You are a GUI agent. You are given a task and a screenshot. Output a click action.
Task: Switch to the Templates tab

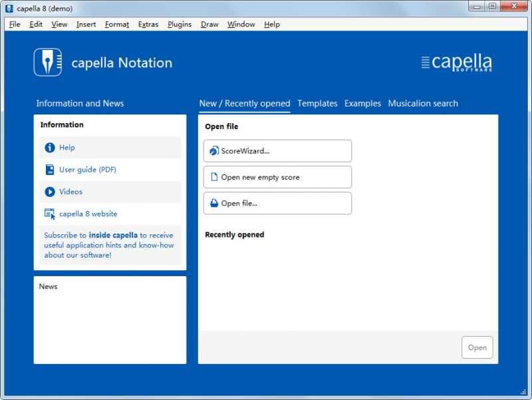pyautogui.click(x=318, y=103)
